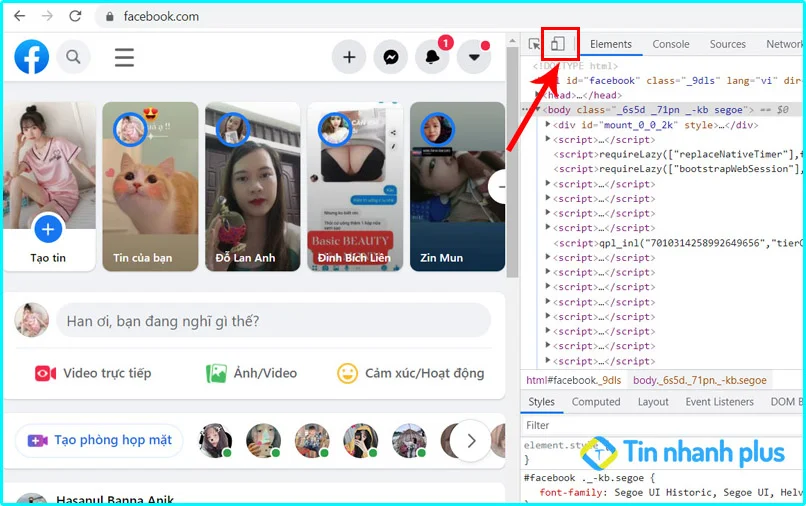Image resolution: width=806 pixels, height=506 pixels.
Task: Open the hamburger menu icon
Action: tap(124, 57)
